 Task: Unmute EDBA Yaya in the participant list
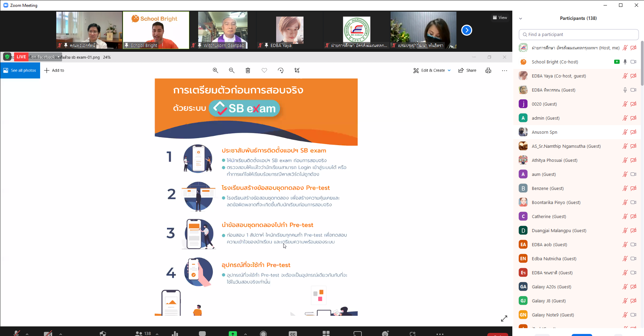625,76
